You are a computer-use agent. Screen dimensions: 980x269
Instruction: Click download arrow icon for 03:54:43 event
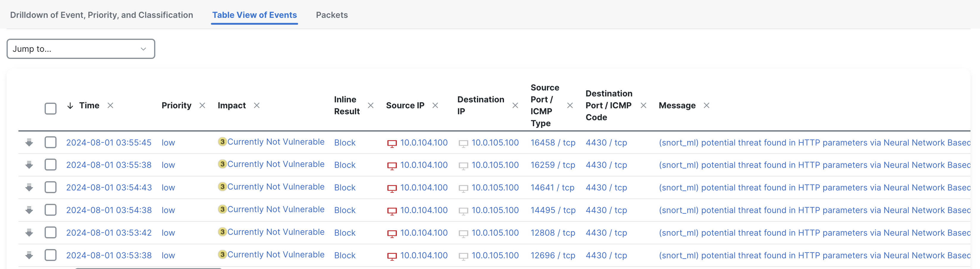pyautogui.click(x=29, y=187)
